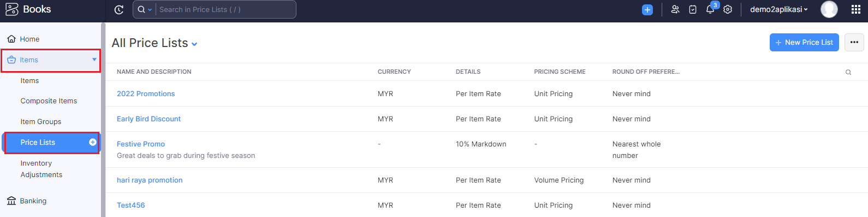Click the user profile avatar

(829, 9)
